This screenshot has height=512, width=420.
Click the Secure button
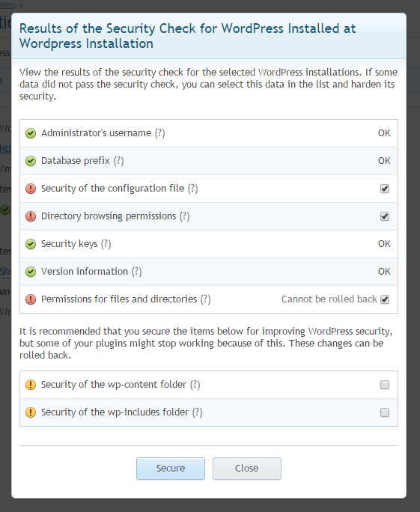[171, 469]
